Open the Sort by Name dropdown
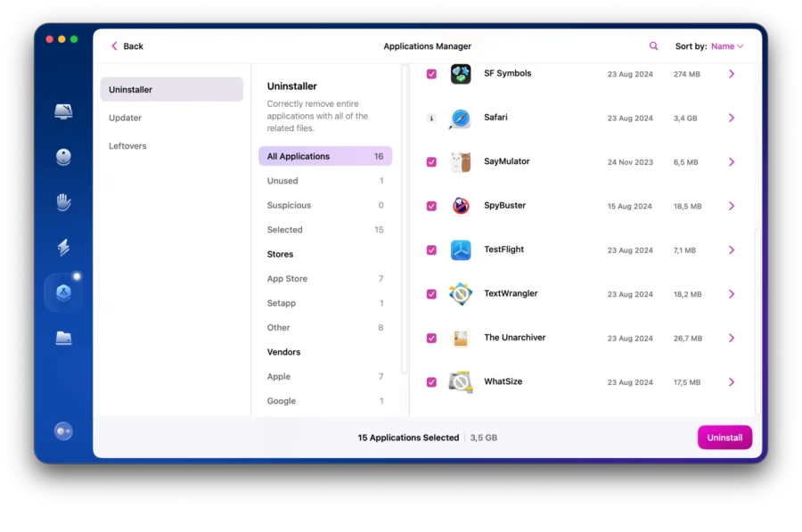Viewport: 802px width, 532px height. (x=727, y=46)
